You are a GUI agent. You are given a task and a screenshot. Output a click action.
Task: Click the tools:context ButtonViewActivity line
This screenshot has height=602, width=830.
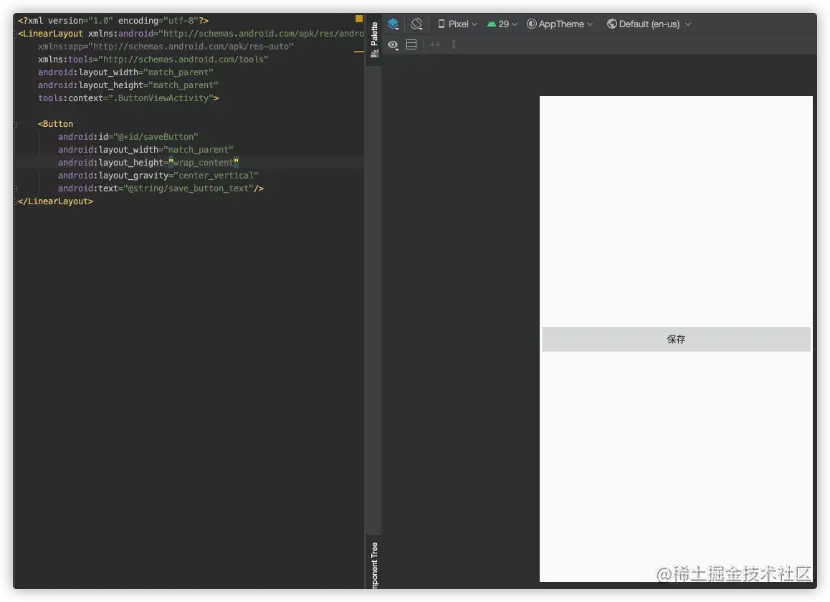[x=128, y=98]
